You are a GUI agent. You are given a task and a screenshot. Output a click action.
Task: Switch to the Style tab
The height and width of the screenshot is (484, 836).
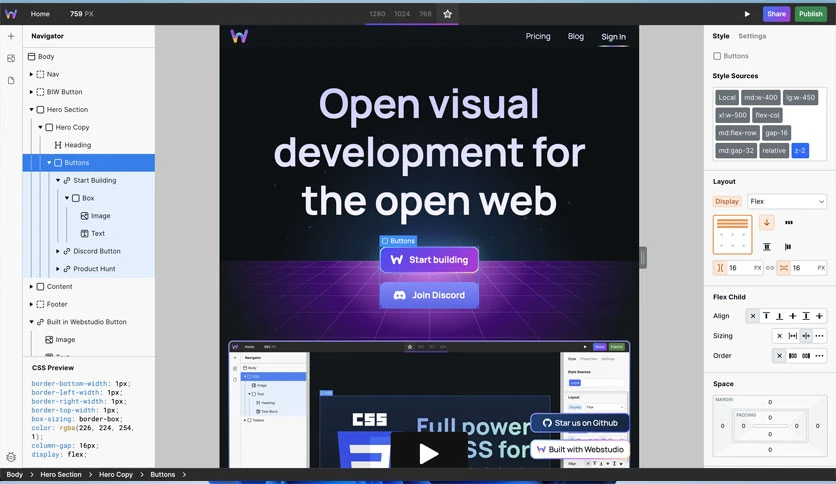[721, 36]
